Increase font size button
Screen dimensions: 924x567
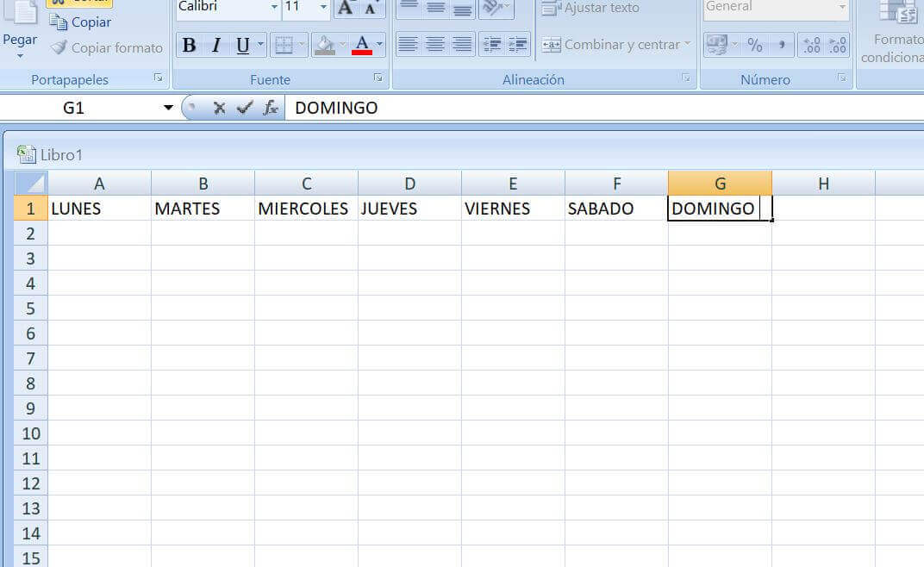pyautogui.click(x=346, y=9)
